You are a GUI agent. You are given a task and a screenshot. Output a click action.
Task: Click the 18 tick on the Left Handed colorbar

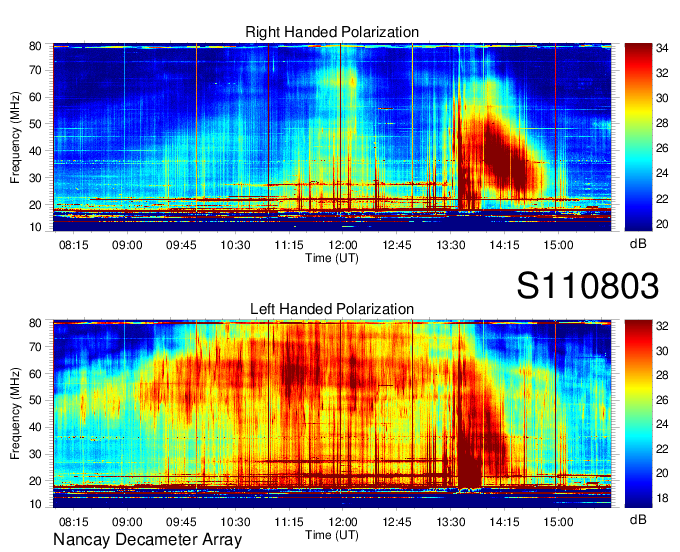[x=662, y=498]
